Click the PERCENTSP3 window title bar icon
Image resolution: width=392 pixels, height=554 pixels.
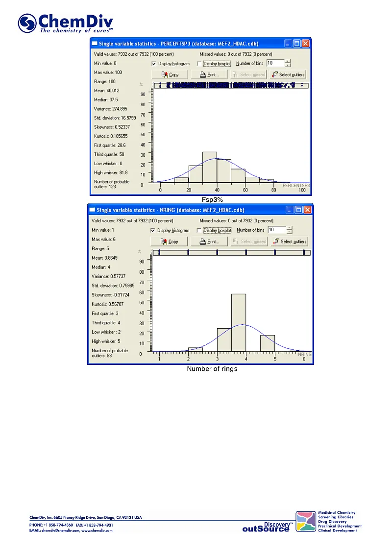pyautogui.click(x=95, y=44)
